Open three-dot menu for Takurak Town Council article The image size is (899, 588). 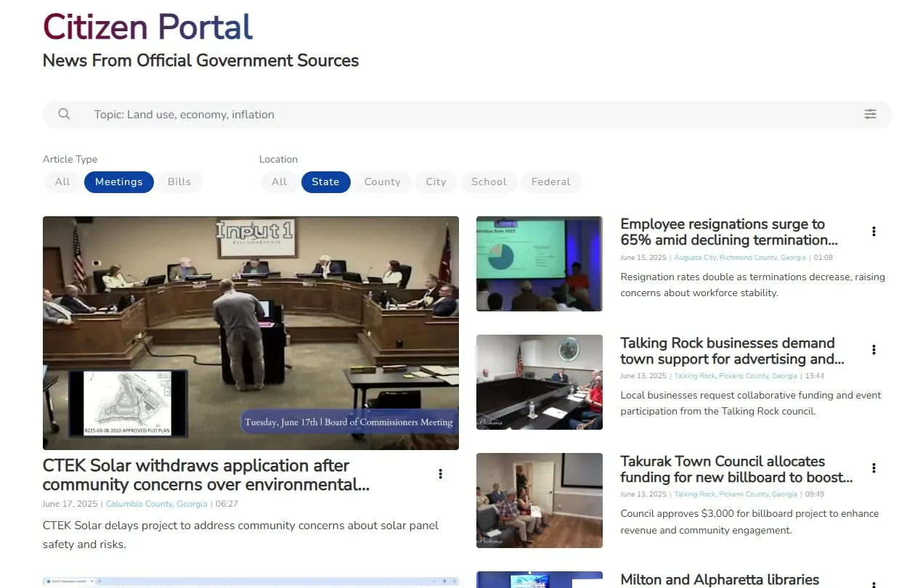[x=874, y=468]
